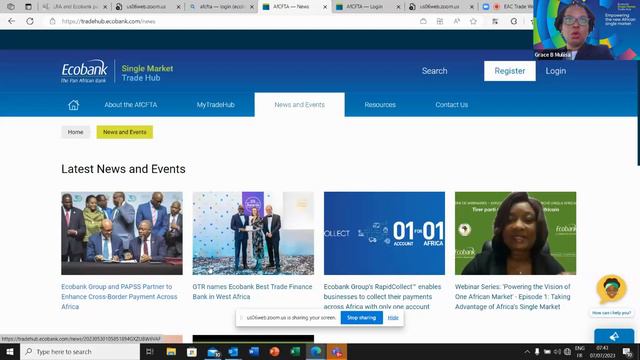This screenshot has height=360, width=640.
Task: Open the Webinar Series Episode 1 link
Action: coord(513,297)
